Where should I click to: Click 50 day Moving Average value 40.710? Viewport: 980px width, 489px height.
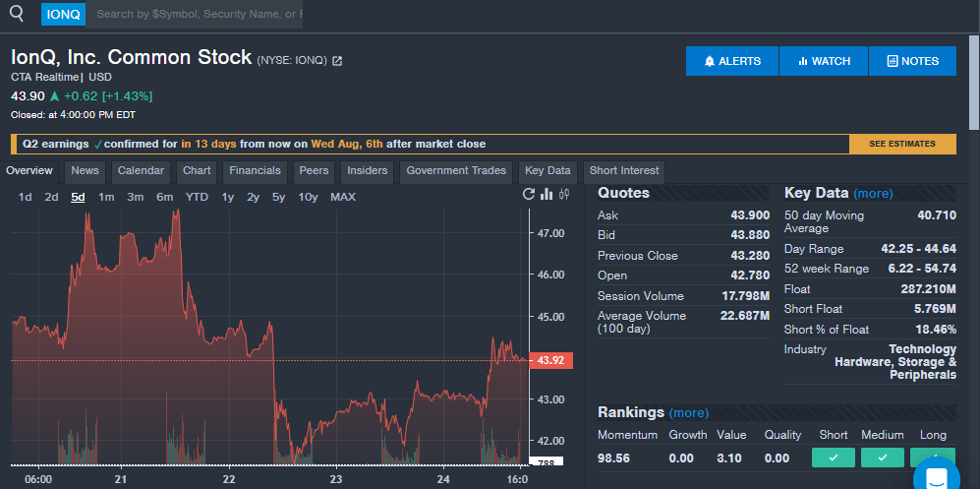click(x=936, y=215)
